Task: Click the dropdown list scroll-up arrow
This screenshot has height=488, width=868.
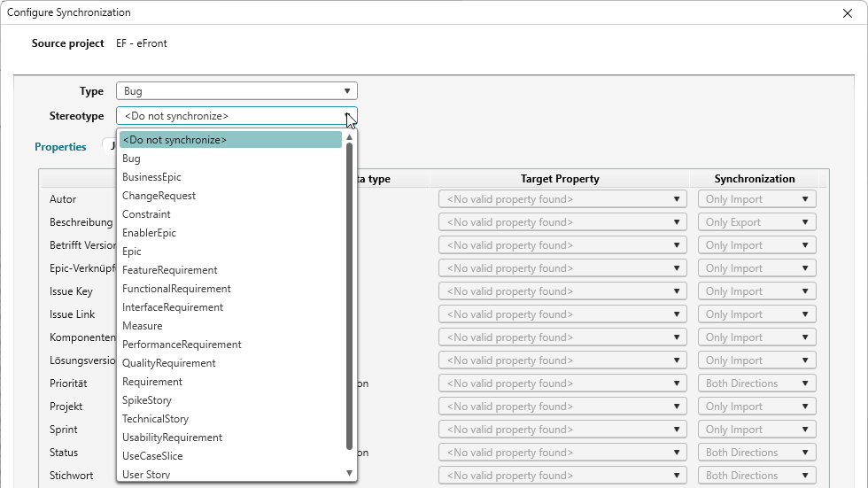Action: pos(349,137)
